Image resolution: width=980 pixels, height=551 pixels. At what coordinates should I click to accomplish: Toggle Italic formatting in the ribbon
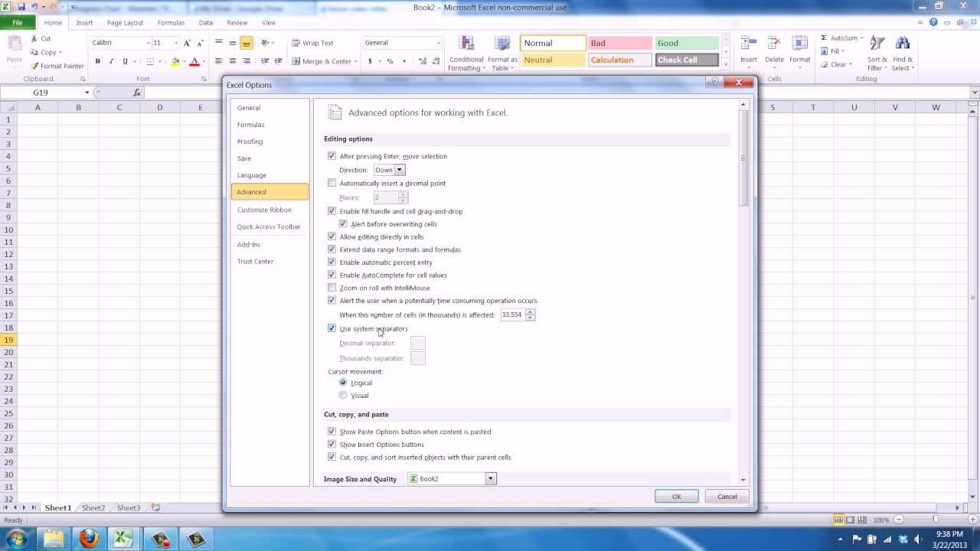pos(111,61)
